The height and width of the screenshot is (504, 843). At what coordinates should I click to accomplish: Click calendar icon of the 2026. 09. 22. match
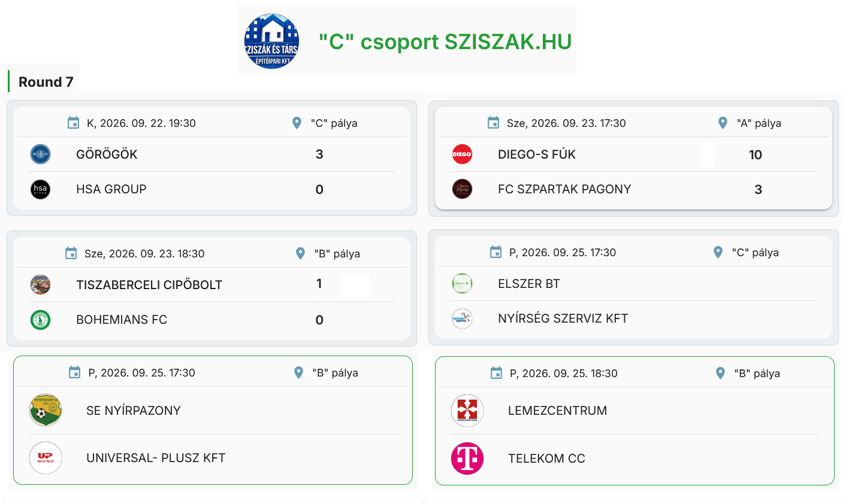(x=73, y=123)
